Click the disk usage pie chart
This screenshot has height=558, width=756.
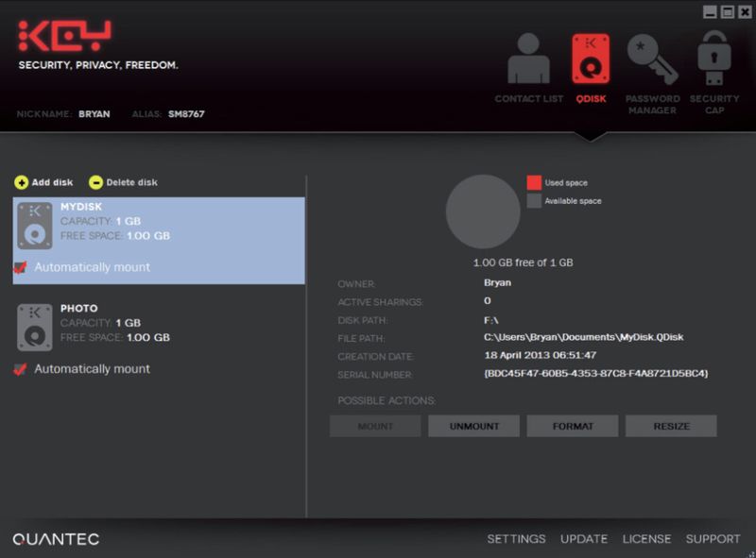[x=483, y=211]
